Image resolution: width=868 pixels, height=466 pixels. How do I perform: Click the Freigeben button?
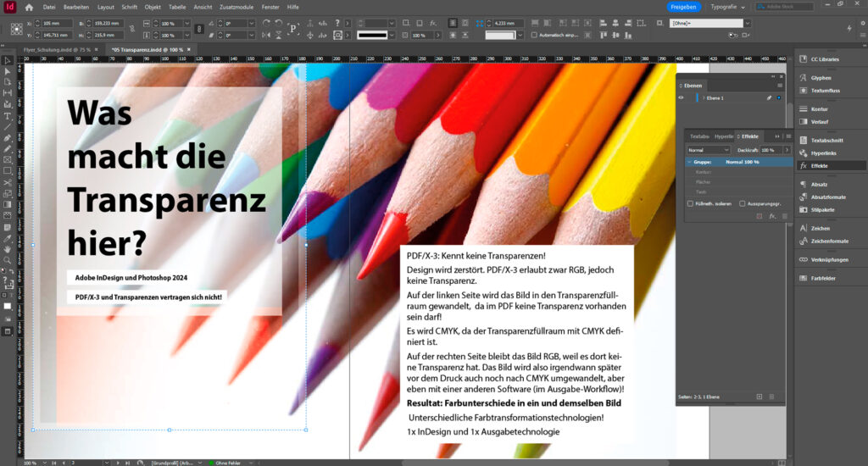(683, 7)
